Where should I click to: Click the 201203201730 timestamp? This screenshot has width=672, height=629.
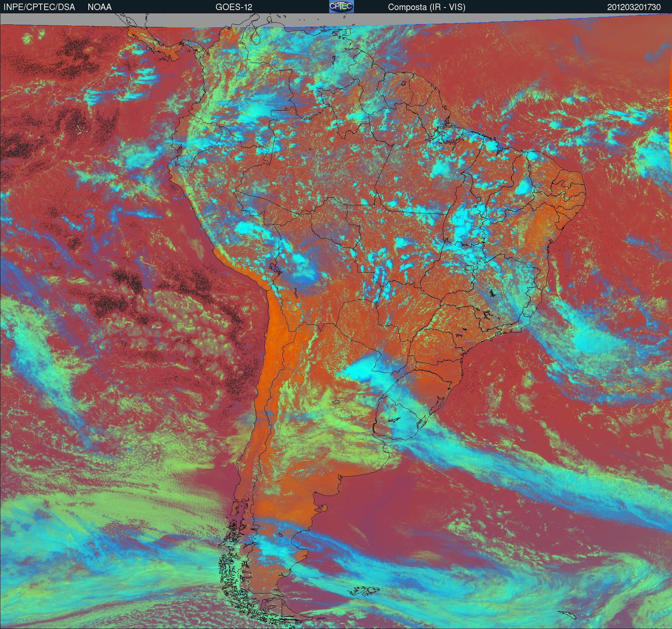point(634,7)
